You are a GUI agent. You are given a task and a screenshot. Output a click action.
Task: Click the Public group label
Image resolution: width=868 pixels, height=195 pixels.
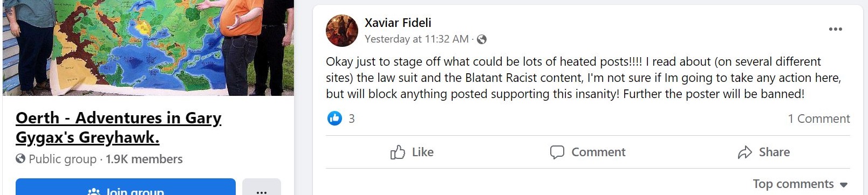(x=63, y=159)
